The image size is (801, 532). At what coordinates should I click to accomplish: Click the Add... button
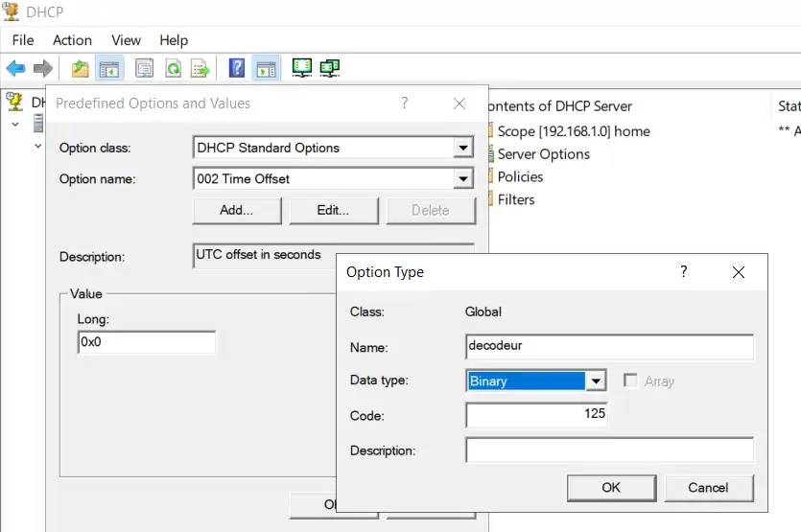[x=236, y=210]
